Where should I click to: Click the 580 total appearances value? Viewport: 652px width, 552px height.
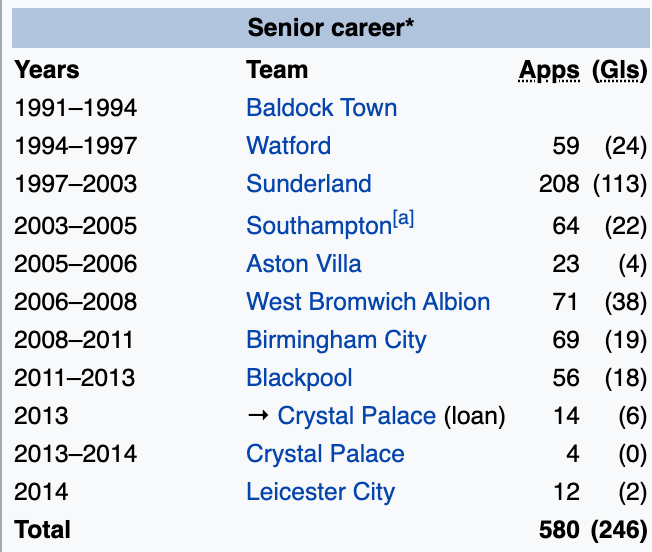tap(558, 528)
